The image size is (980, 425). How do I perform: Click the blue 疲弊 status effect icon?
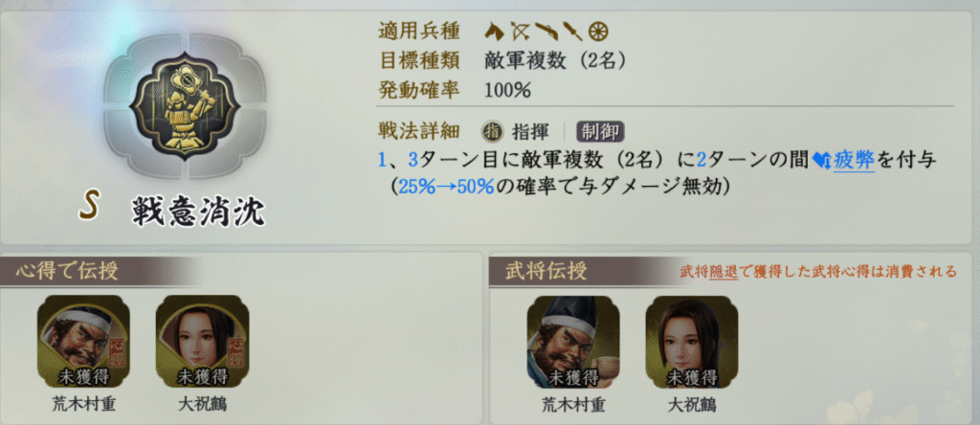822,161
